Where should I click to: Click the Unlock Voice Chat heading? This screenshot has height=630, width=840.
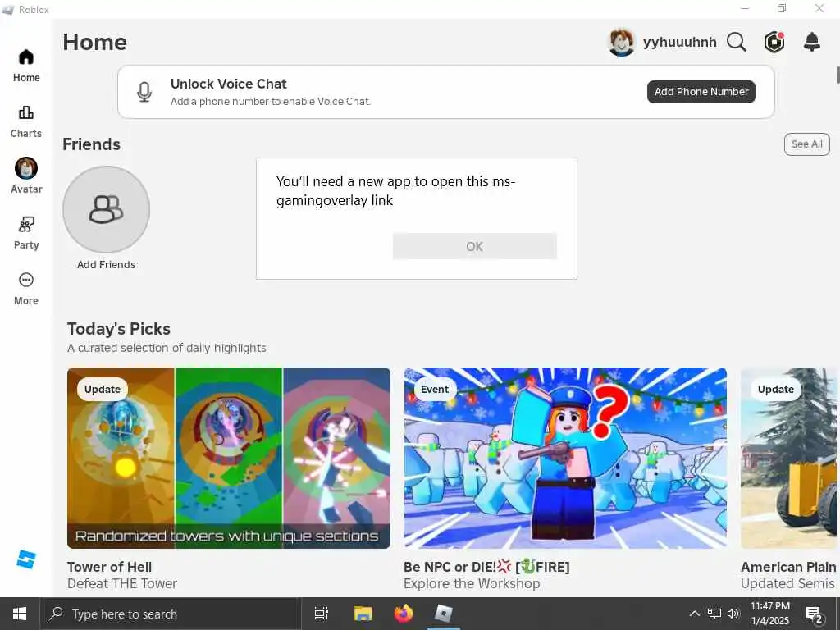click(x=229, y=84)
